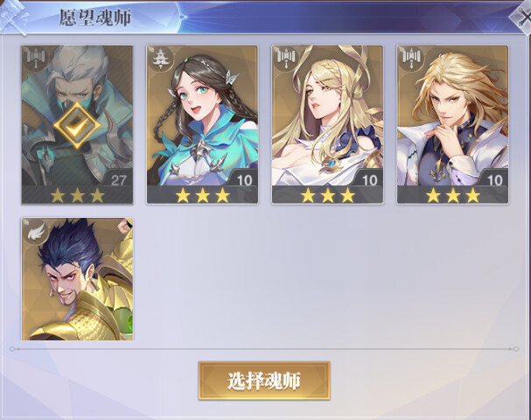Click the faction emblem on the blonde woman card
The image size is (531, 420).
click(287, 59)
